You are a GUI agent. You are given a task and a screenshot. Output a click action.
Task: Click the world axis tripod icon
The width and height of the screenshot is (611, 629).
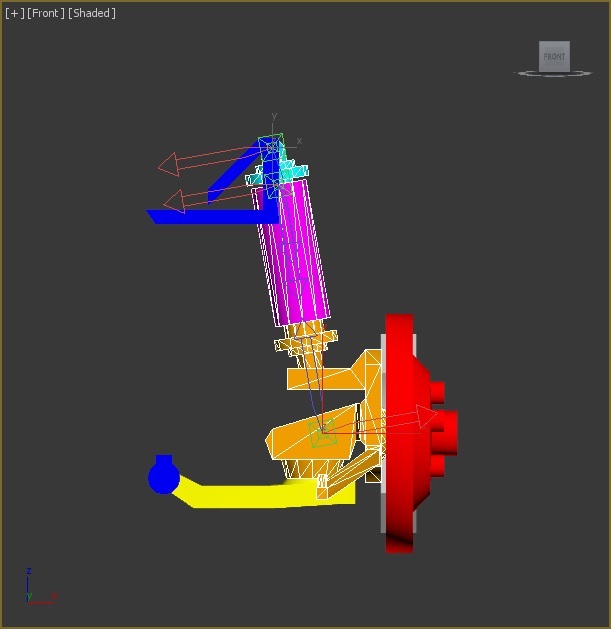pyautogui.click(x=40, y=586)
